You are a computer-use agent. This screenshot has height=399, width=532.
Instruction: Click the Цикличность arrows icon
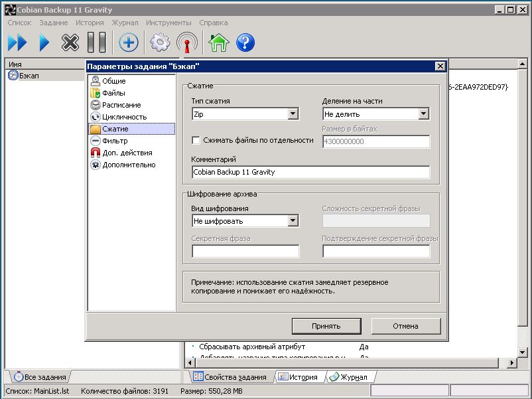tap(96, 117)
